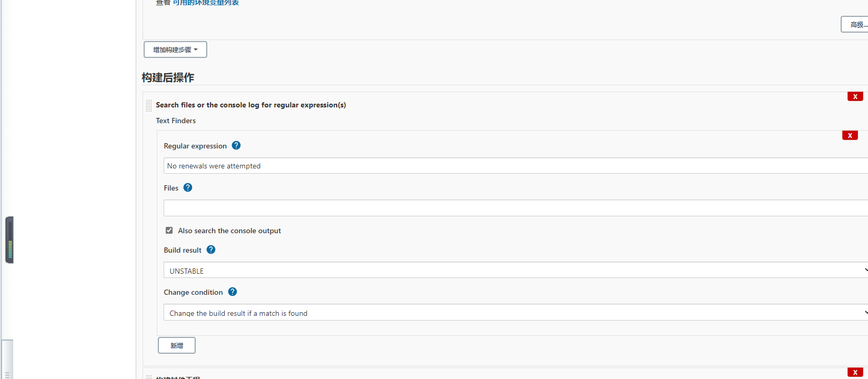This screenshot has height=379, width=868.
Task: Click the 高级 button
Action: [856, 24]
